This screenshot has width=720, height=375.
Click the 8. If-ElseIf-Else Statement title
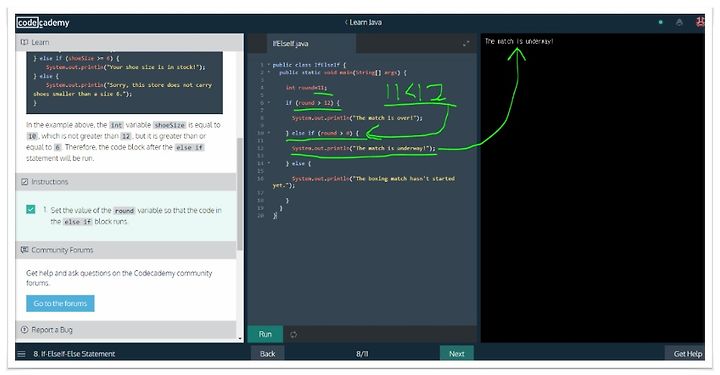pos(74,354)
